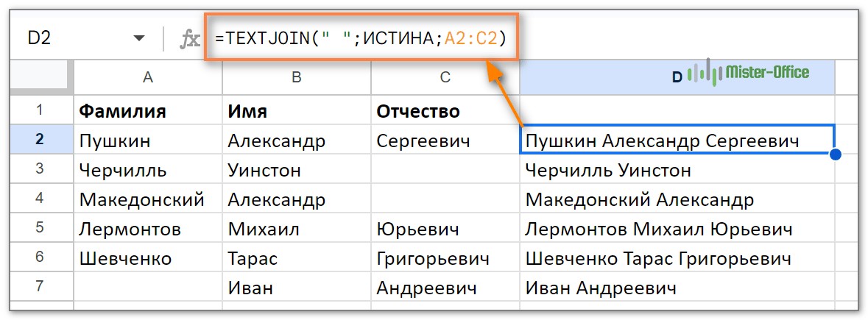The height and width of the screenshot is (320, 868).
Task: Click the cell 'Пушкин Александр Сергеевич'
Action: (x=677, y=141)
